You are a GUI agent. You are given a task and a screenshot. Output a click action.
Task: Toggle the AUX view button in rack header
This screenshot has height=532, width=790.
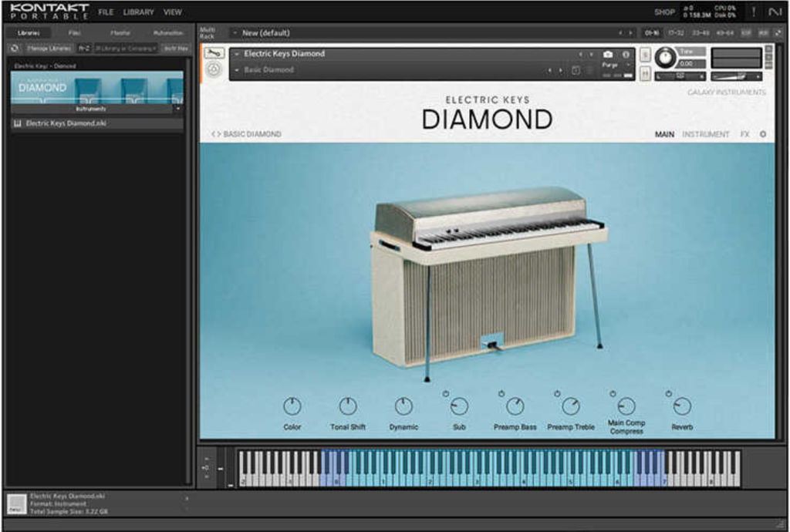click(764, 32)
